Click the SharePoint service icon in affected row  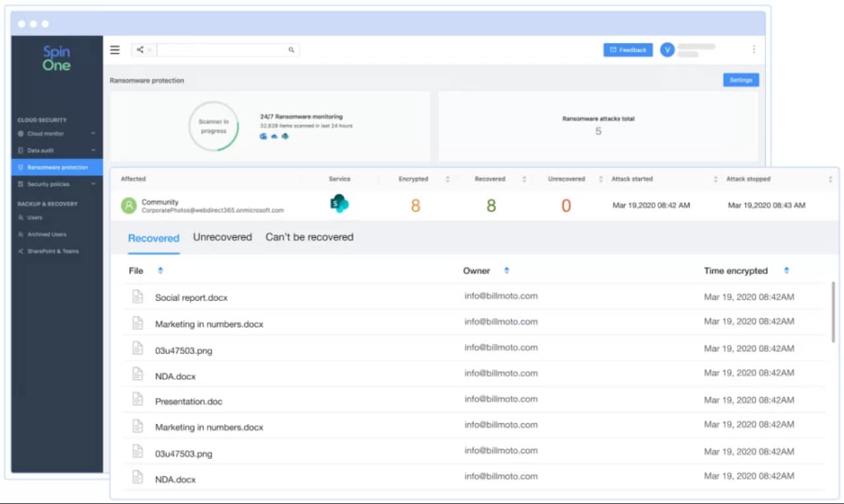[x=339, y=204]
